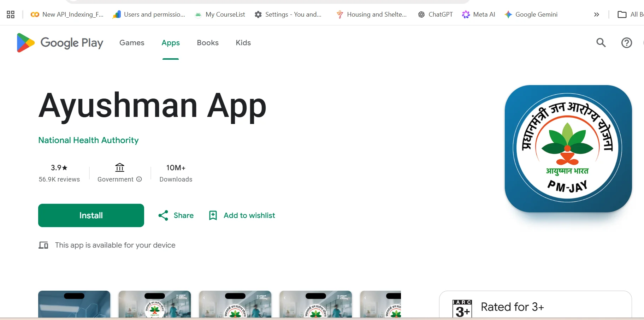Screen dimensions: 644x320
Task: Select the Apps tab
Action: [x=171, y=43]
